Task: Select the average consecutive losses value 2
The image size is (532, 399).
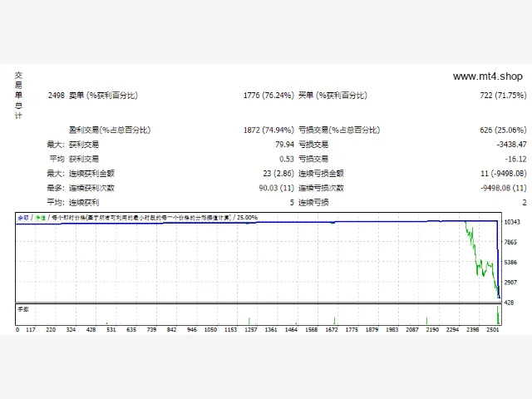Action: (x=525, y=203)
